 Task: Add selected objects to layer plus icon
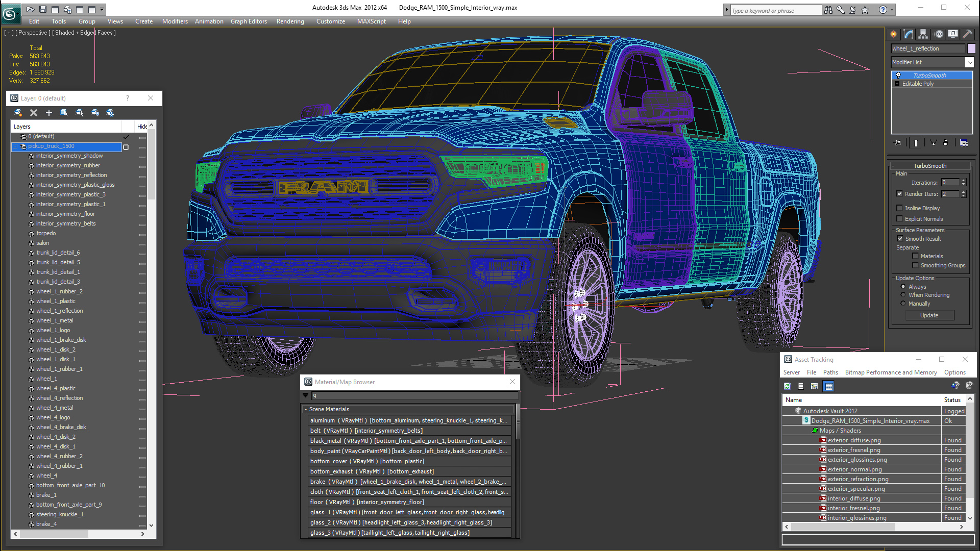[49, 113]
